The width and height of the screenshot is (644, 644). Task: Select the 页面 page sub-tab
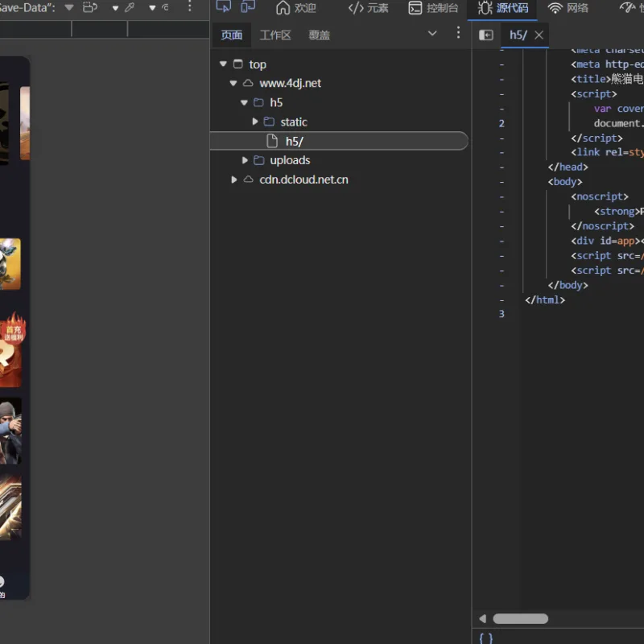pyautogui.click(x=231, y=35)
